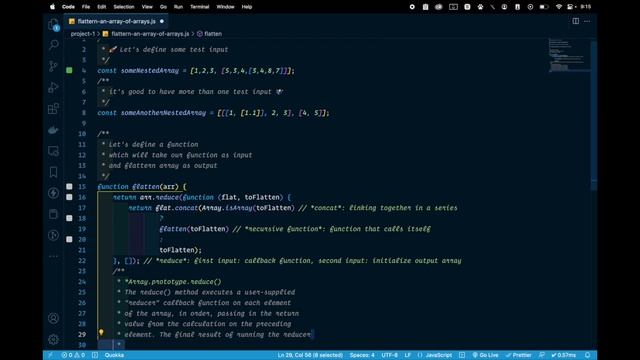Click the unsaved dot on the editor tab
Screen dimensions: 640x360
[x=162, y=21]
